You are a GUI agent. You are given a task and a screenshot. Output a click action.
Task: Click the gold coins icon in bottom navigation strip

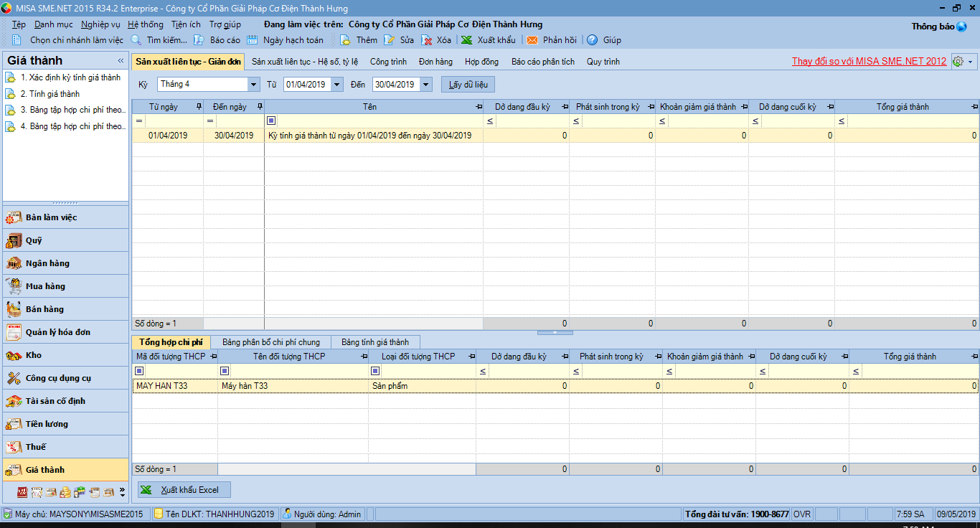click(65, 492)
